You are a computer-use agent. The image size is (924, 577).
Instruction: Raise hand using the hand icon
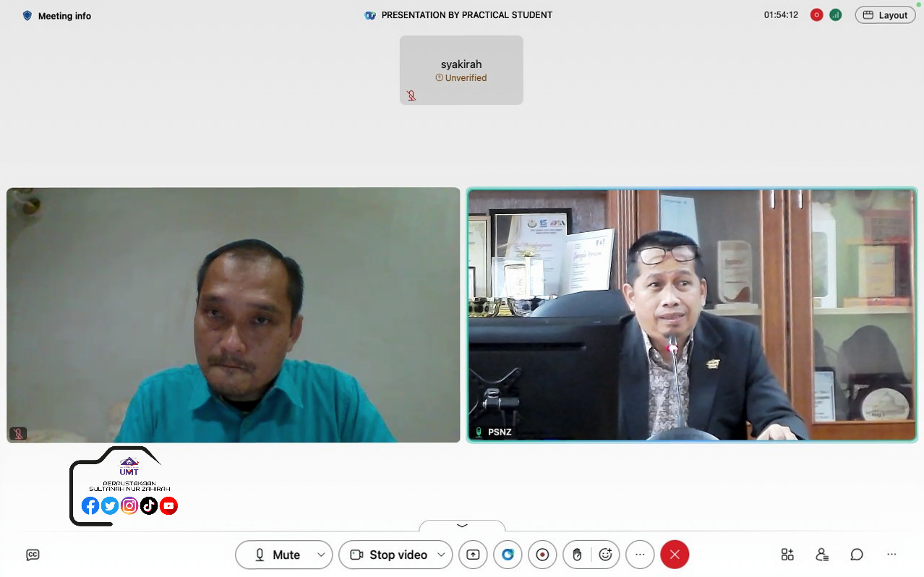(x=577, y=555)
